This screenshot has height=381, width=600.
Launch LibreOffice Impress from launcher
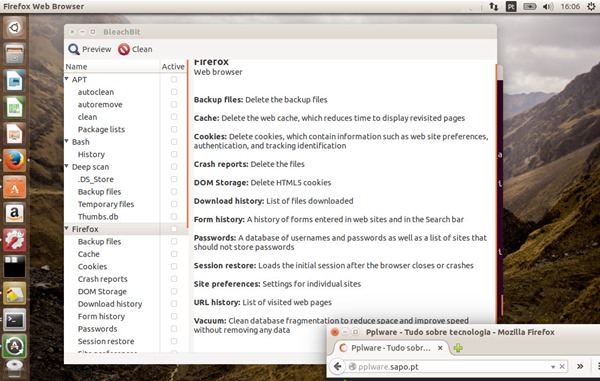click(x=15, y=134)
